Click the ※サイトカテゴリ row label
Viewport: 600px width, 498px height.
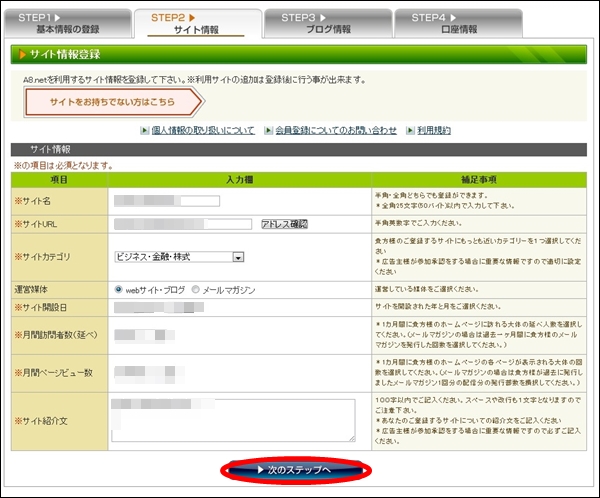[42, 257]
